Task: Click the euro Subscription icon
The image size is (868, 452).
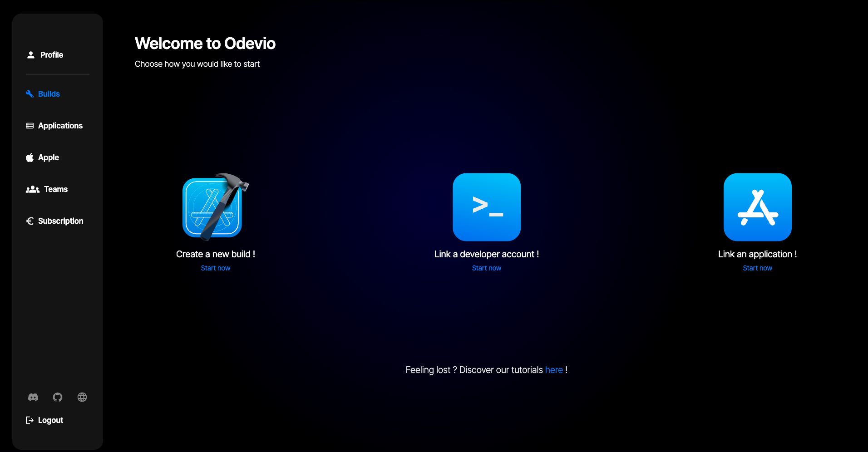Action: 30,221
